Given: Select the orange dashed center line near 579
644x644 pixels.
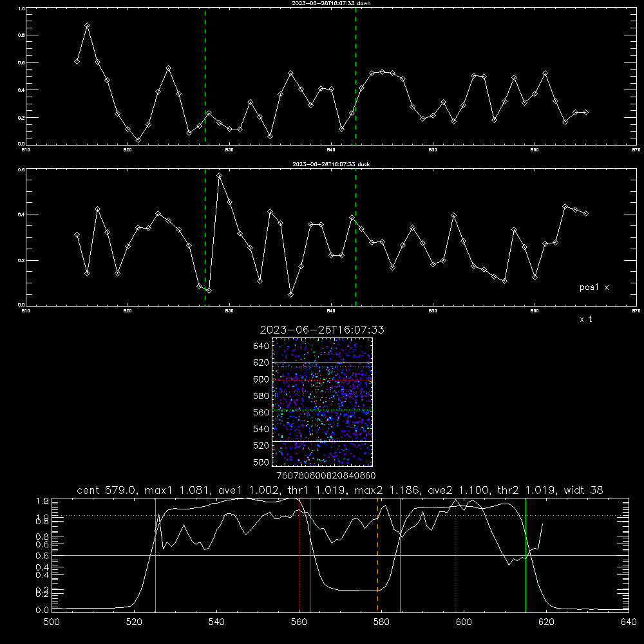Looking at the screenshot, I should (x=377, y=554).
